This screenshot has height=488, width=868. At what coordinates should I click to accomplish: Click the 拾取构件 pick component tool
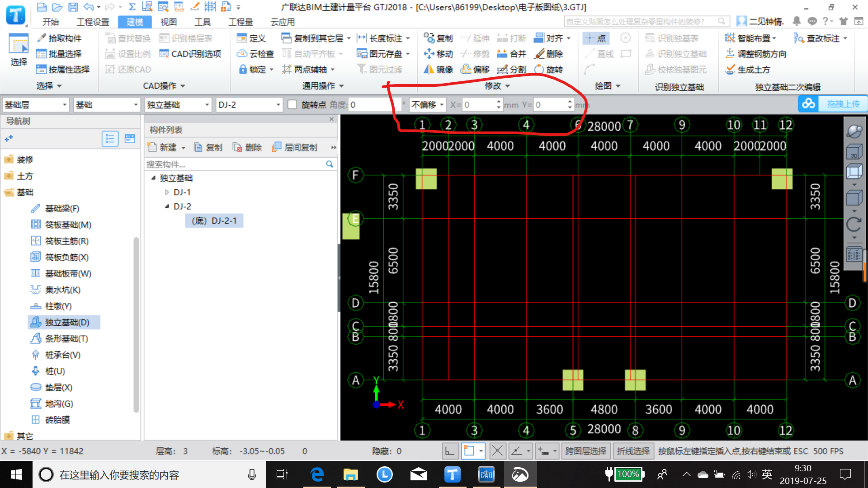pyautogui.click(x=59, y=38)
